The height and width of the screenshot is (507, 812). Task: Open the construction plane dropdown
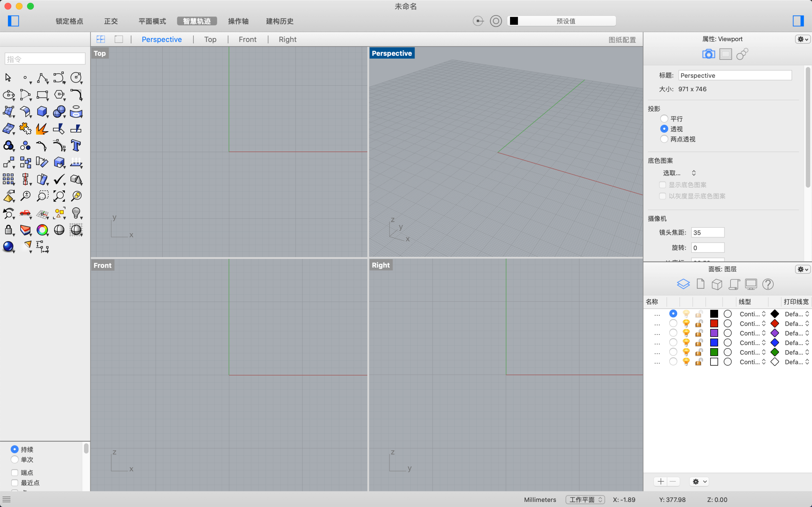tap(585, 500)
